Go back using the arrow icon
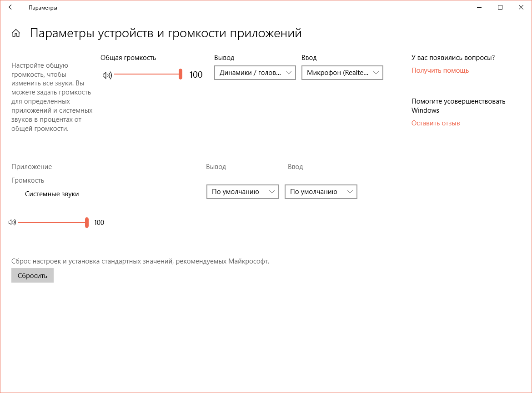The image size is (532, 393). pos(11,7)
